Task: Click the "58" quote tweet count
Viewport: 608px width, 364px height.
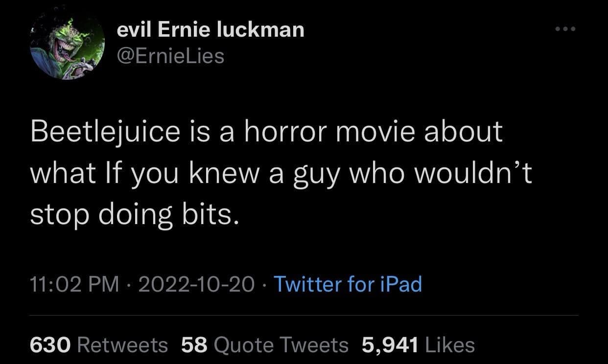Action: (195, 345)
